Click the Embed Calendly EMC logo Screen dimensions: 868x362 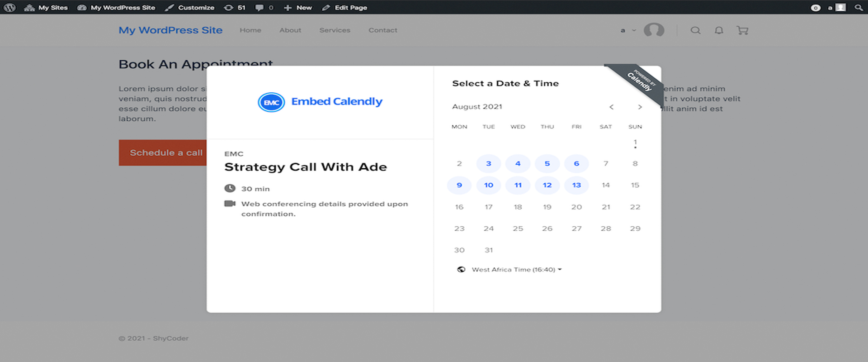coord(320,102)
